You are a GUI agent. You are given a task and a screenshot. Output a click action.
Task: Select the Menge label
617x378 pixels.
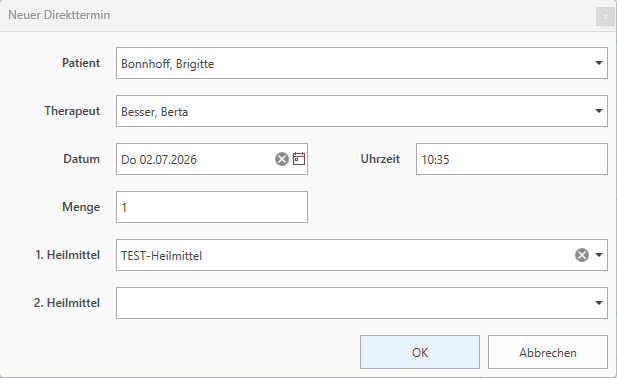81,207
